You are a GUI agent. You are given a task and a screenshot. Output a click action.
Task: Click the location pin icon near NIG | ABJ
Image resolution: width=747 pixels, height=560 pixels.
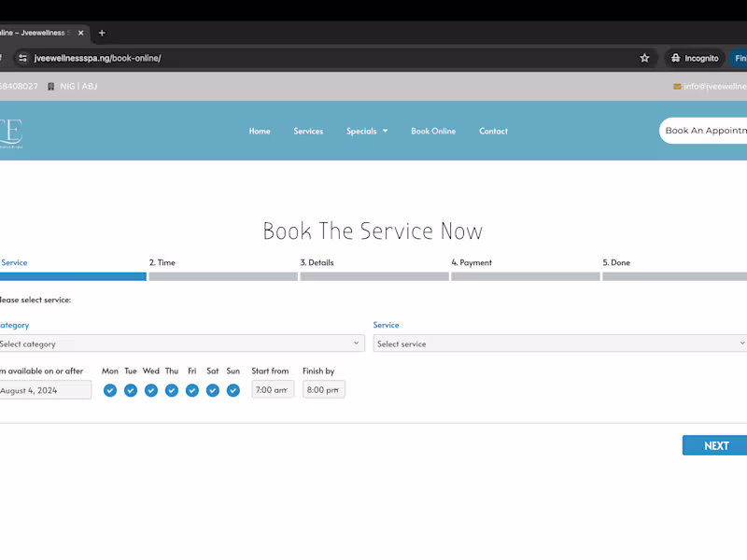(50, 85)
